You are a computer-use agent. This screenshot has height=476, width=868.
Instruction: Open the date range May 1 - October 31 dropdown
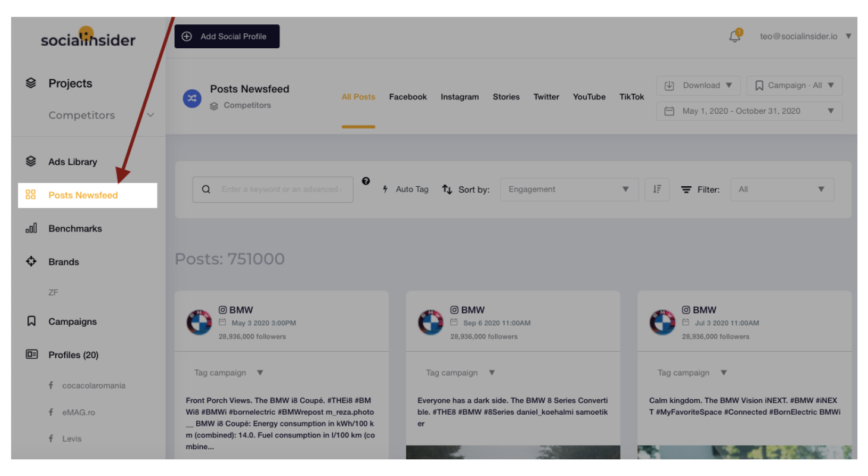[x=749, y=111]
